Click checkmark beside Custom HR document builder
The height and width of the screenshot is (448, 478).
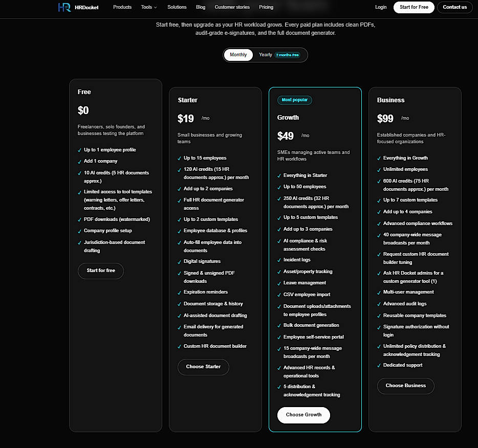(179, 347)
